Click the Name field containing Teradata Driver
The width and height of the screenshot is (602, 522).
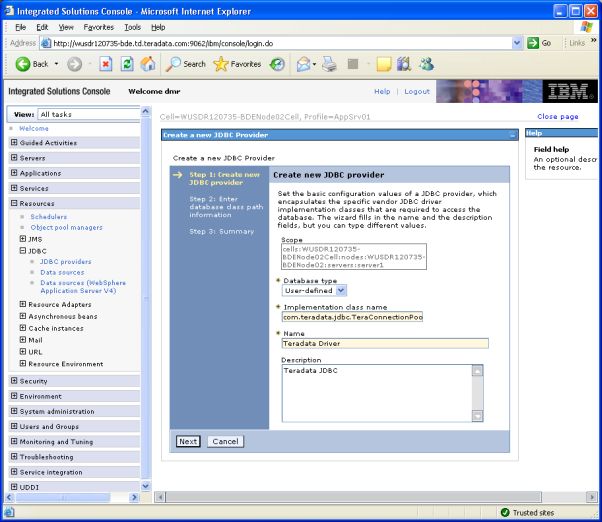(385, 344)
